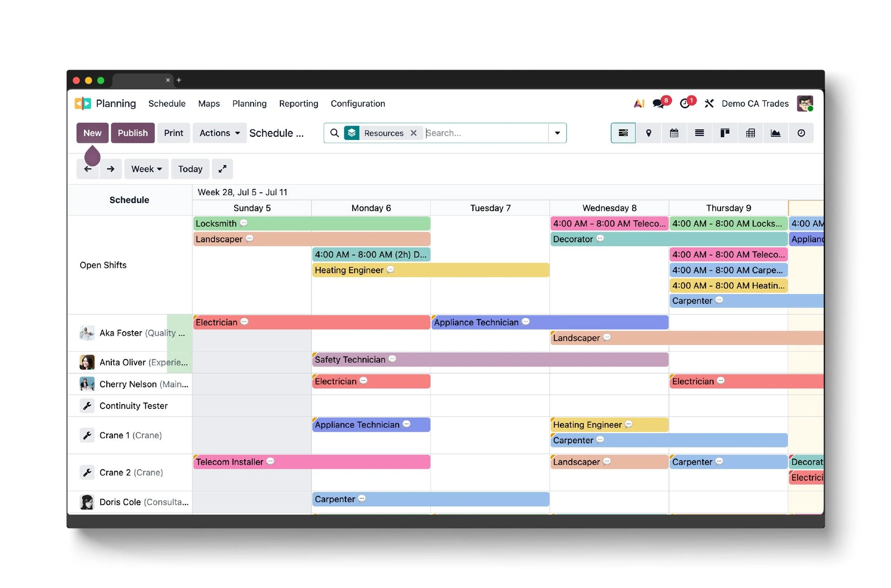891x588 pixels.
Task: Click the Wednesday 8 column header
Action: [609, 208]
